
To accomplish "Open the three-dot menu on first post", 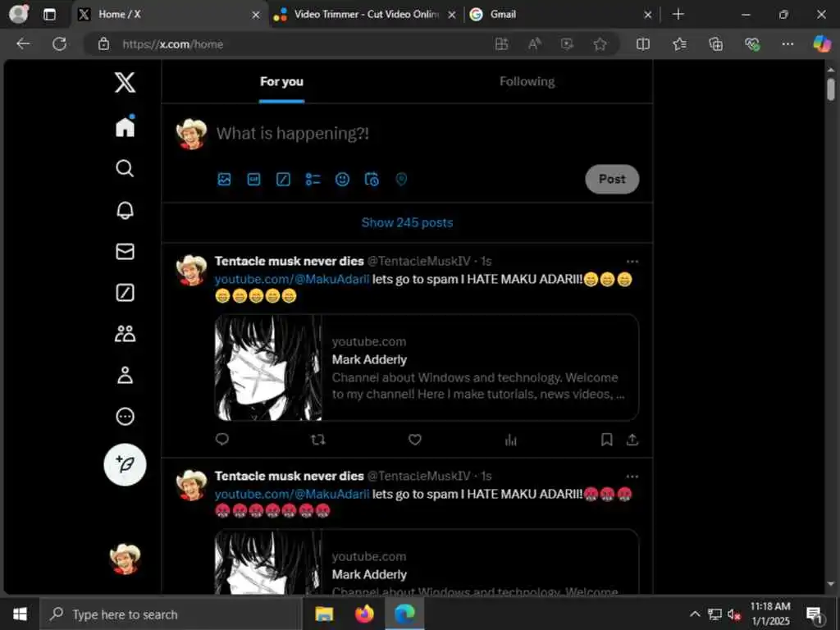I will pos(632,262).
